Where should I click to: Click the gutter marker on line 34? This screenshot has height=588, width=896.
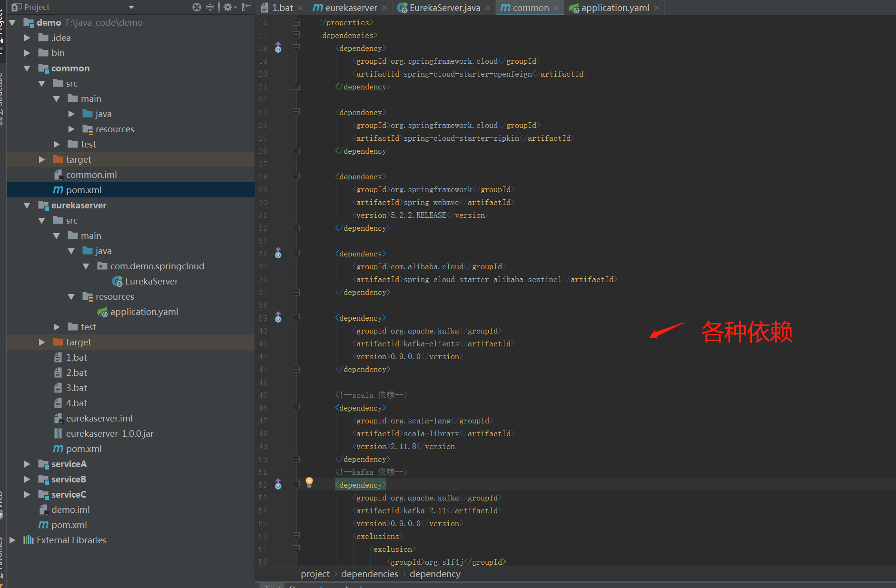[x=278, y=254]
